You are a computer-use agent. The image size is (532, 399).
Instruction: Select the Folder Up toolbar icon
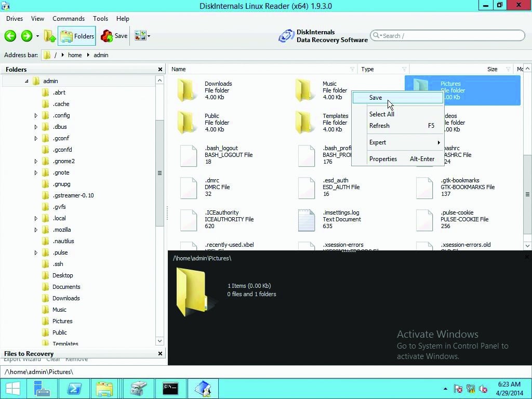click(49, 35)
